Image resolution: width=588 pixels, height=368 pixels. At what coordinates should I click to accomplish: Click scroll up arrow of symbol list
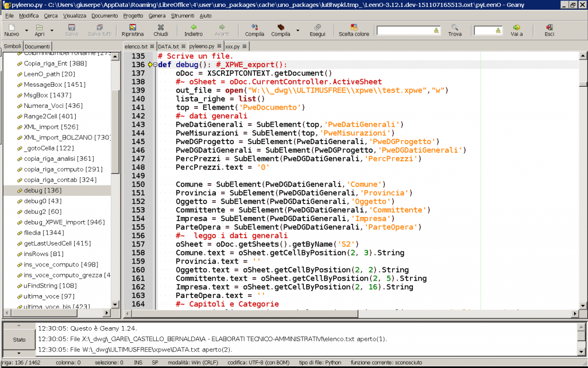point(115,57)
